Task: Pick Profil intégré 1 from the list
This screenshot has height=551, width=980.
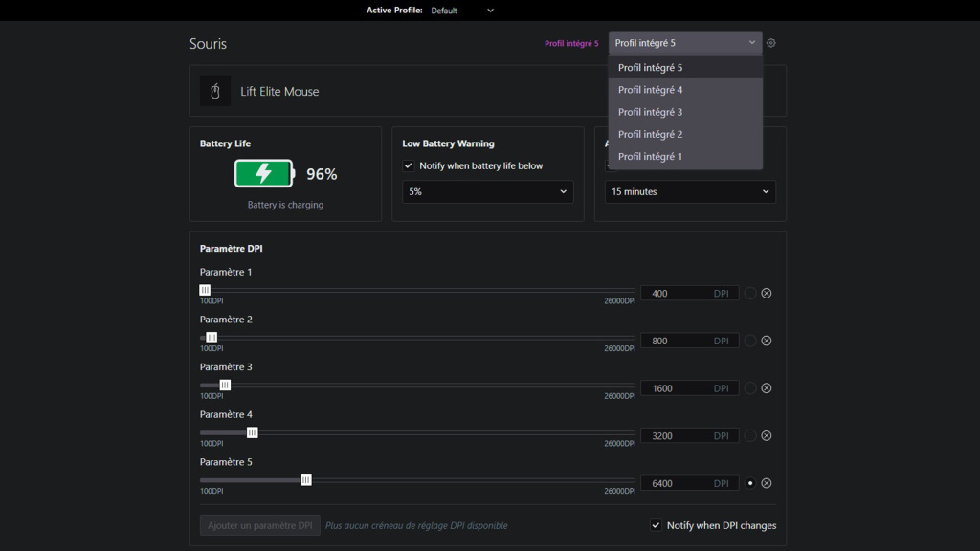Action: click(x=685, y=156)
